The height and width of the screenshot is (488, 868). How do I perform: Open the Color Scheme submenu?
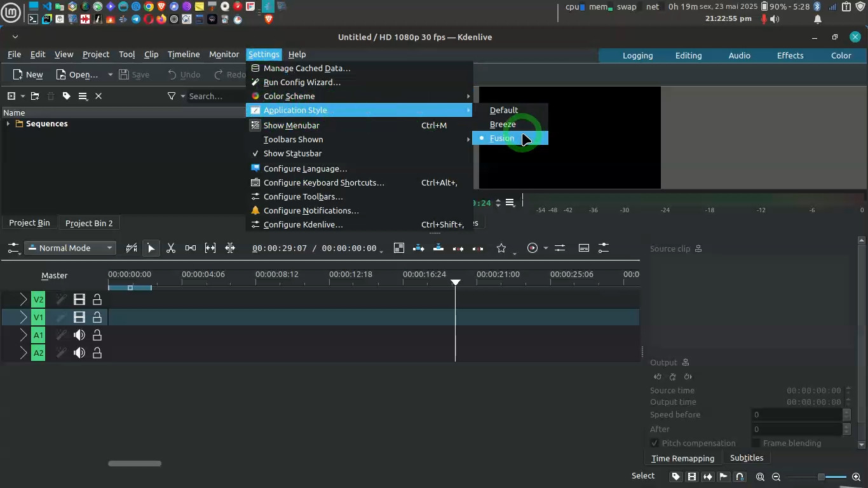[x=359, y=96]
